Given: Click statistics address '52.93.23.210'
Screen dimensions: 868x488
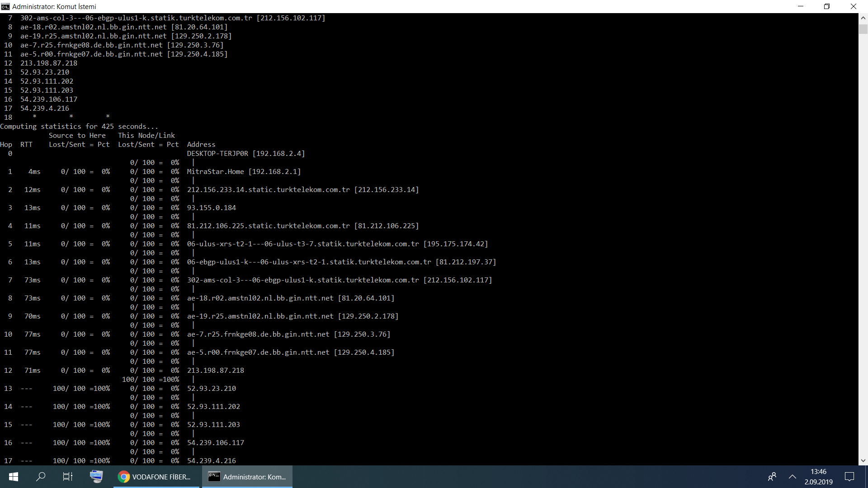Looking at the screenshot, I should tap(212, 389).
